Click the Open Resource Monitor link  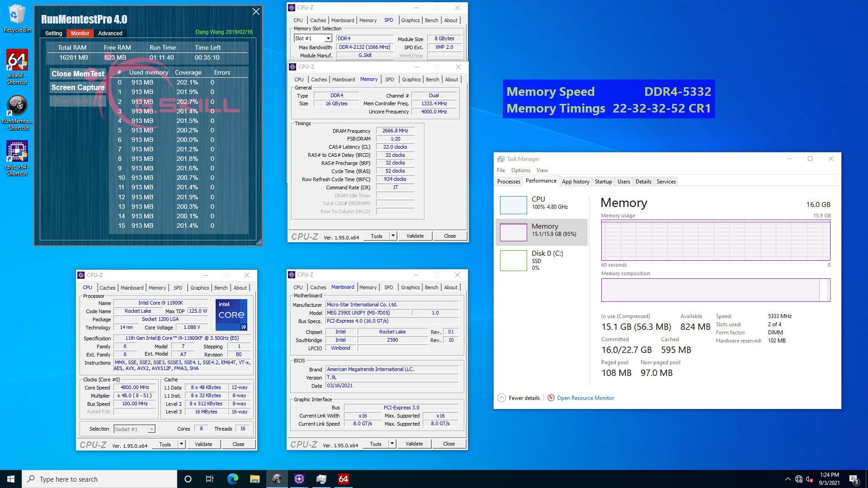[x=585, y=398]
